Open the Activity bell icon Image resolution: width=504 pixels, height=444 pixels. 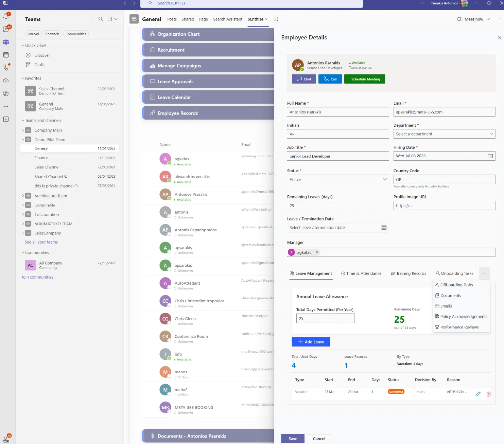pos(6,16)
